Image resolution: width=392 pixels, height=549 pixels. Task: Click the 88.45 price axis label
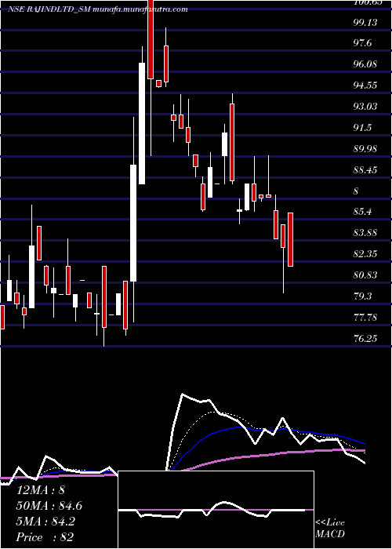point(365,170)
